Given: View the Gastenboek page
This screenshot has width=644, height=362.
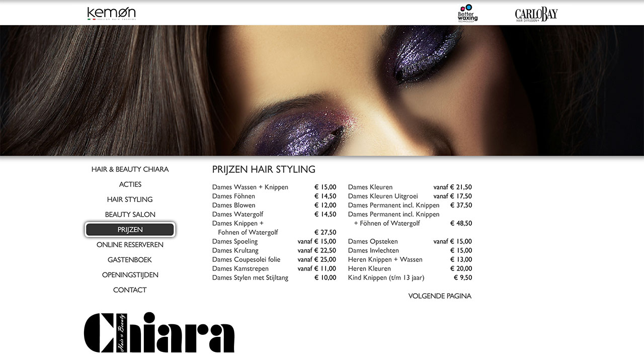Looking at the screenshot, I should pyautogui.click(x=130, y=260).
